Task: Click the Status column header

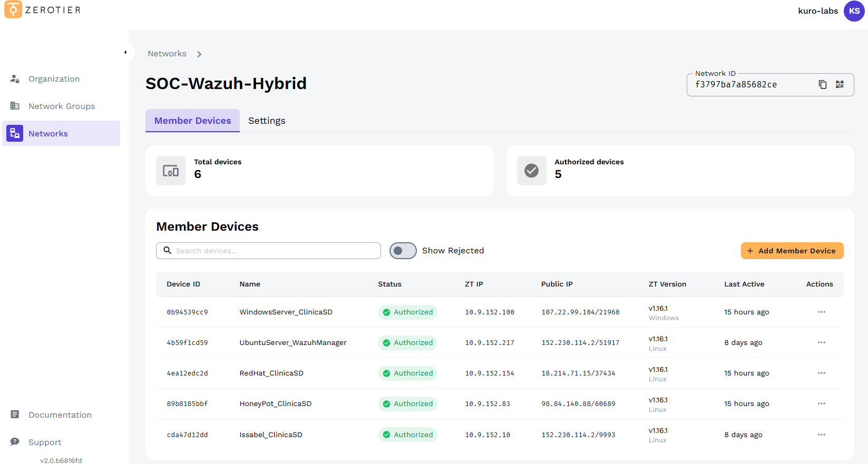Action: (389, 284)
